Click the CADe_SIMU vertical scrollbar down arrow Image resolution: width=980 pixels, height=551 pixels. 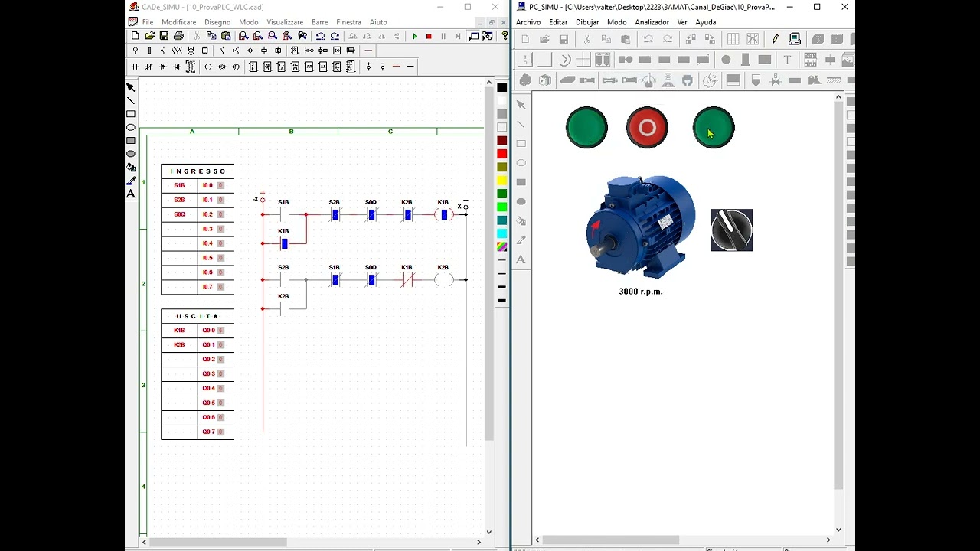489,532
